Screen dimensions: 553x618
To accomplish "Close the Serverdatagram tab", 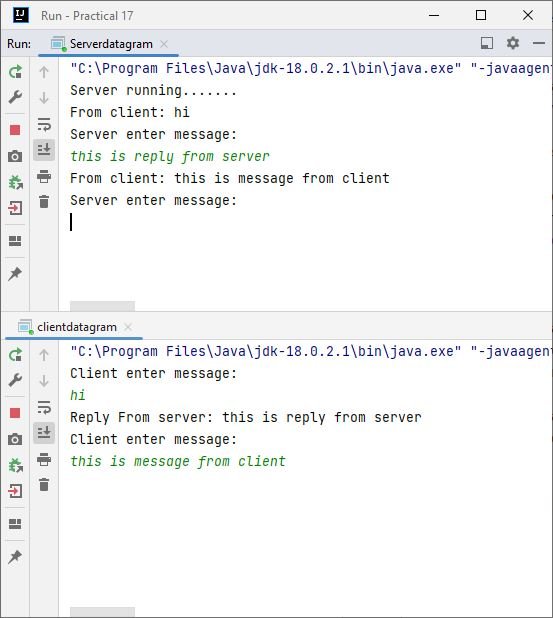I will pyautogui.click(x=164, y=44).
